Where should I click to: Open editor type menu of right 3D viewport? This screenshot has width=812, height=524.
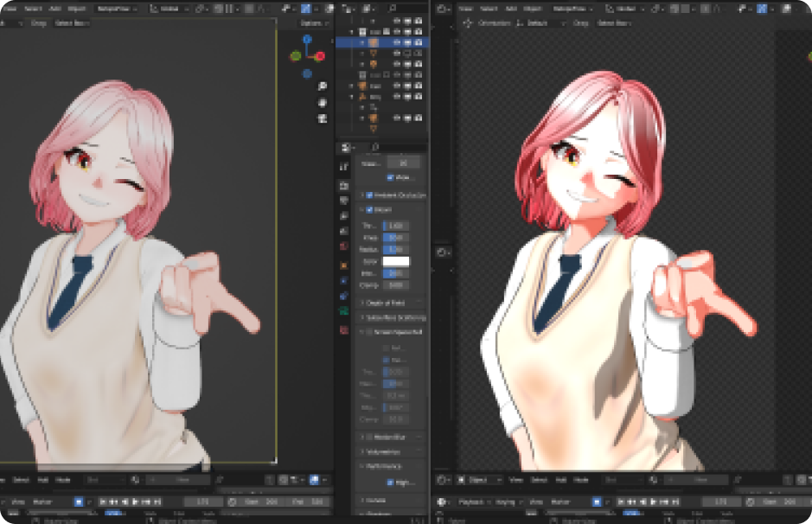[x=444, y=9]
